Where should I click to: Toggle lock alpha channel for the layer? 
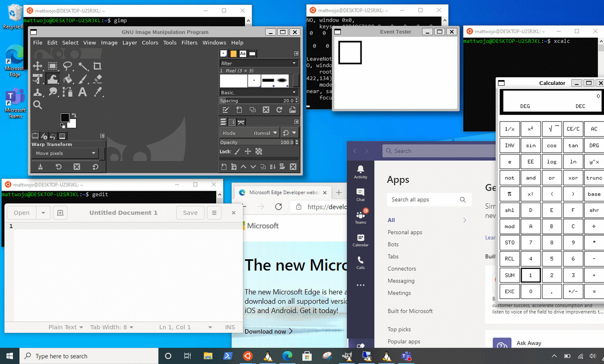(258, 152)
